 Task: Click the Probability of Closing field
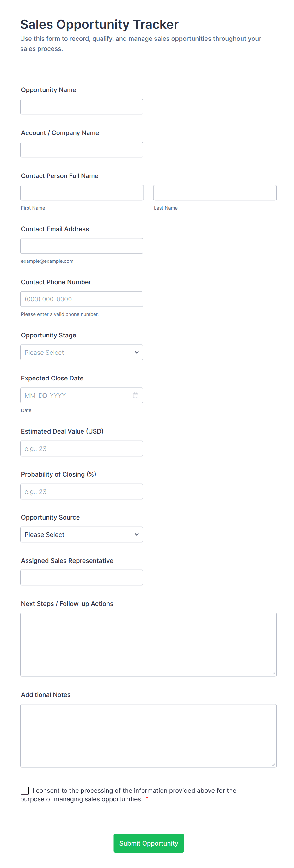click(82, 491)
